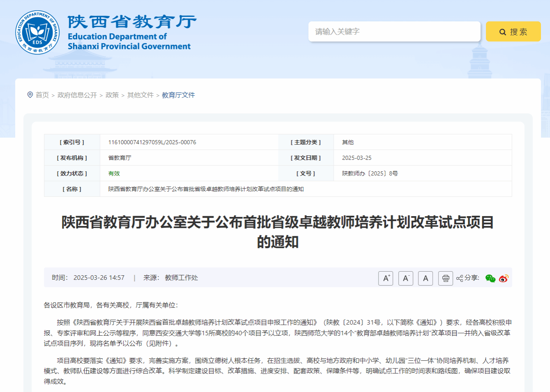Click the green 有效 status text
Image resolution: width=550 pixels, height=392 pixels.
click(x=114, y=173)
